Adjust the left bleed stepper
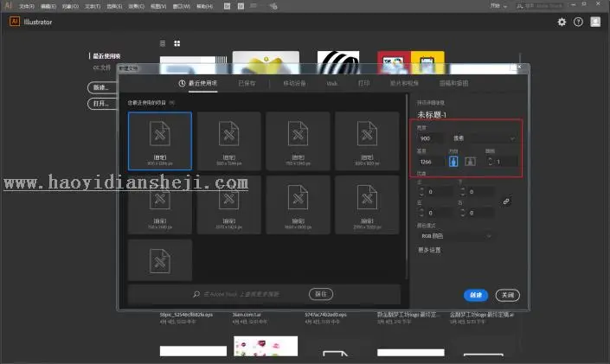The height and width of the screenshot is (364, 610). [421, 213]
